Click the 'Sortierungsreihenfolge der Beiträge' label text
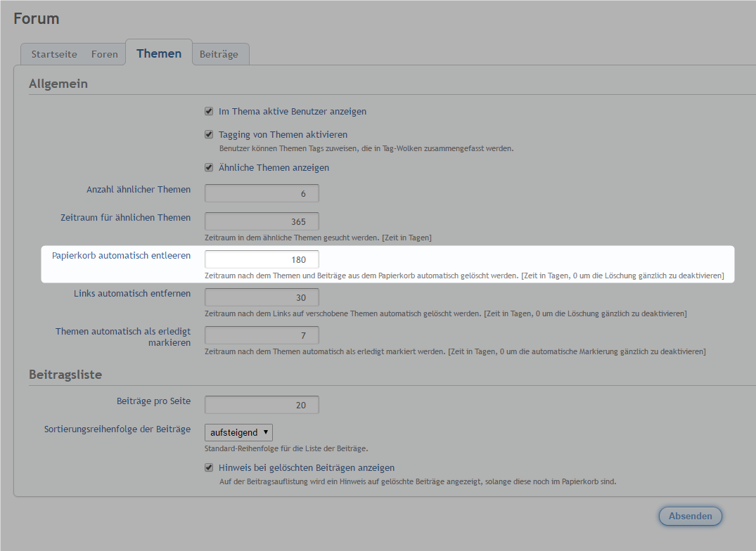756x551 pixels. pyautogui.click(x=117, y=429)
